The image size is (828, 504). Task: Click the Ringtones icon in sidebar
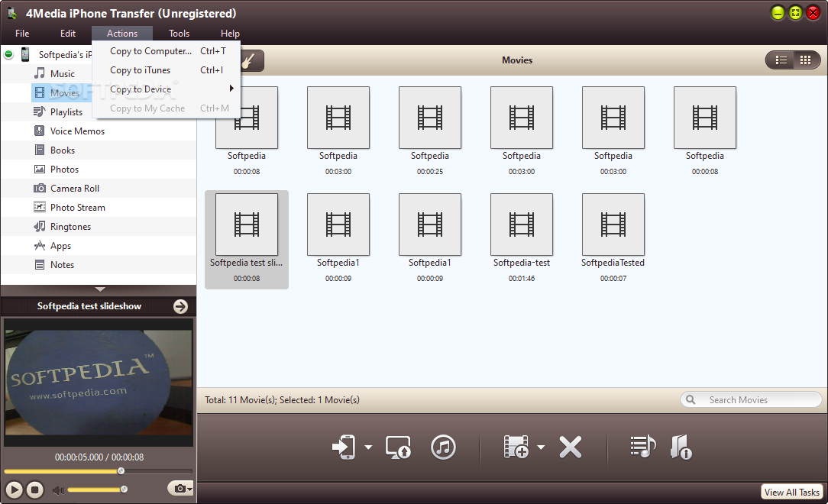(x=40, y=226)
